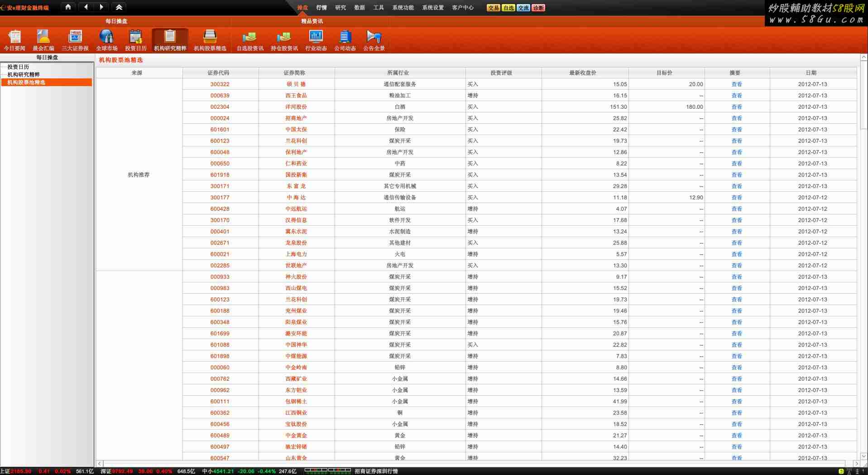Select 投资日历 in the sidebar tree
This screenshot has height=475, width=868.
click(18, 67)
